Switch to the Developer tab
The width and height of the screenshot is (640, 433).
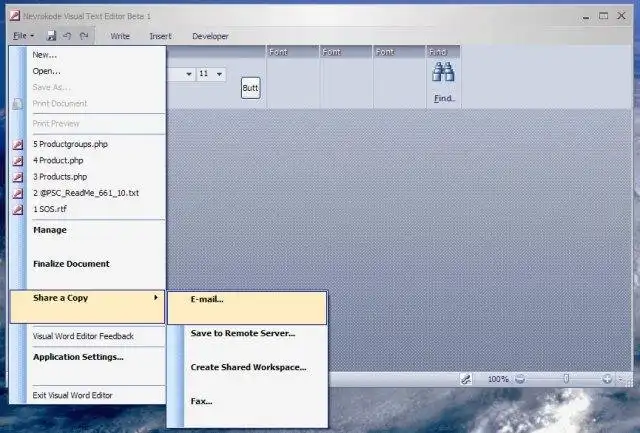(x=210, y=36)
